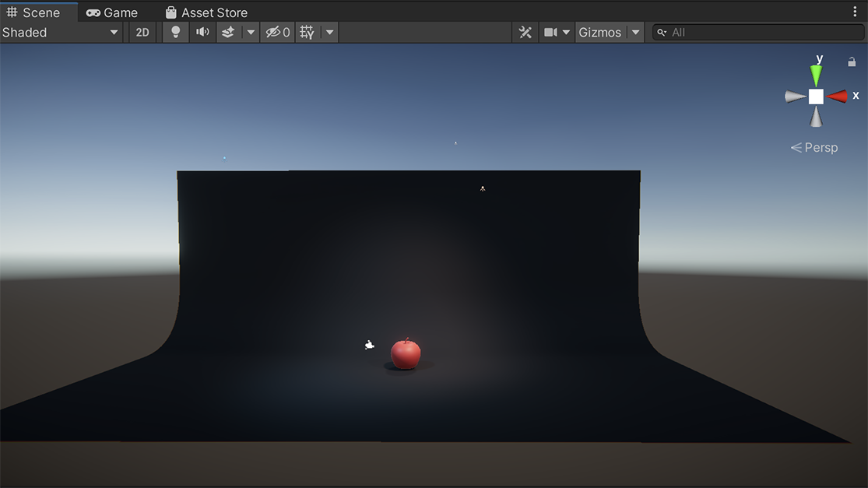
Task: Toggle skybox and effects layers icon
Action: [x=228, y=33]
